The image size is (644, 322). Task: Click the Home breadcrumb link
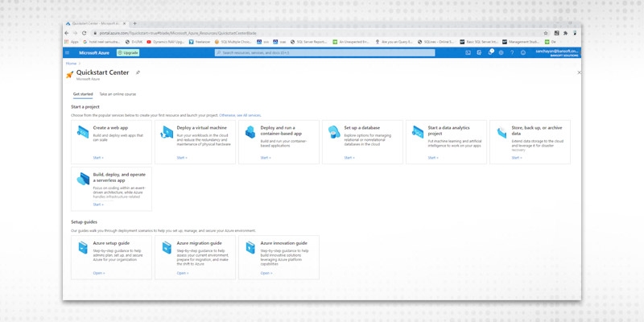[71, 64]
